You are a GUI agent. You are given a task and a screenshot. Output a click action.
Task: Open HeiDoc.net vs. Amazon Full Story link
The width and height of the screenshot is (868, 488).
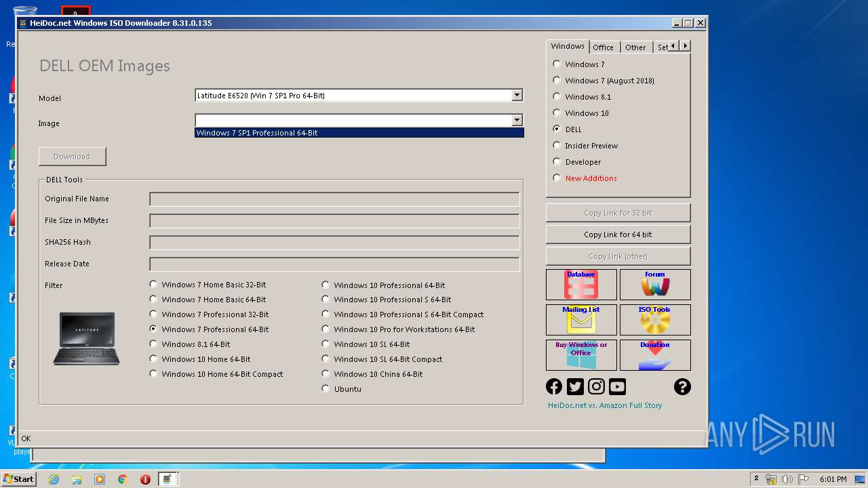[x=605, y=405]
